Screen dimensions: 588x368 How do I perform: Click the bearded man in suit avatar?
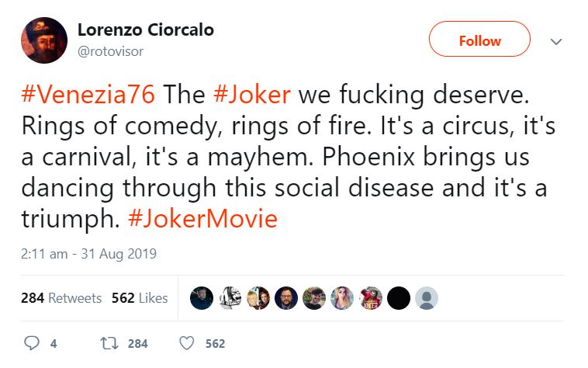pyautogui.click(x=286, y=298)
